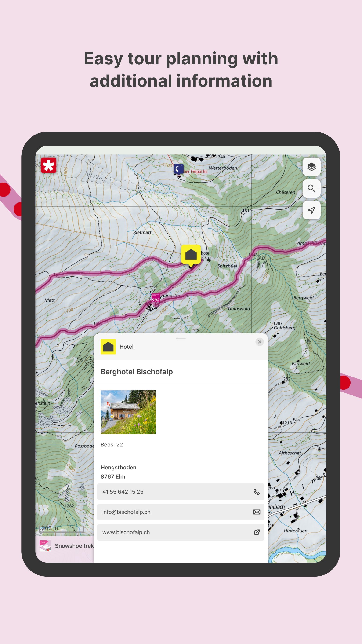Open website via external link icon
This screenshot has width=362, height=644.
click(x=257, y=532)
